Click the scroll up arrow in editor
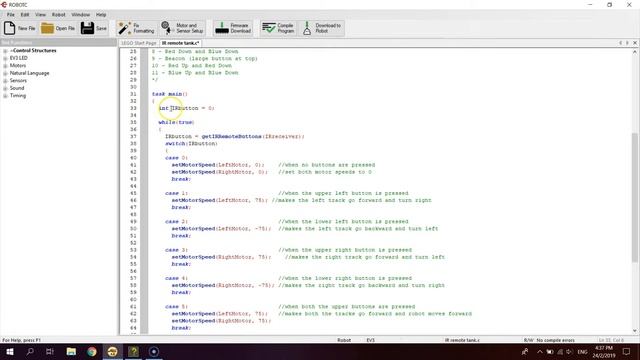Screen dimensions: 640x360 point(635,52)
